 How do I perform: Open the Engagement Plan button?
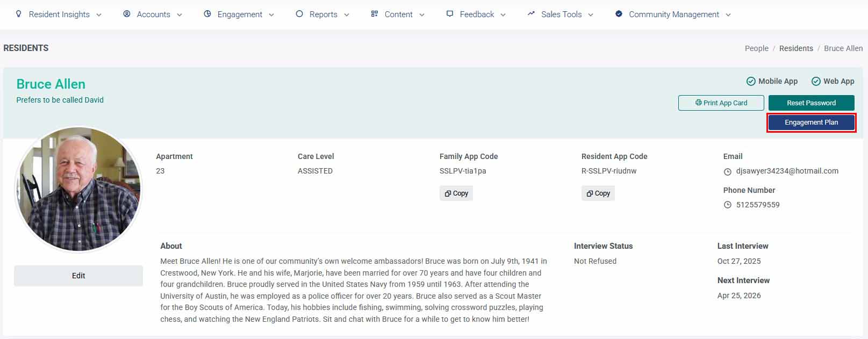click(x=811, y=122)
